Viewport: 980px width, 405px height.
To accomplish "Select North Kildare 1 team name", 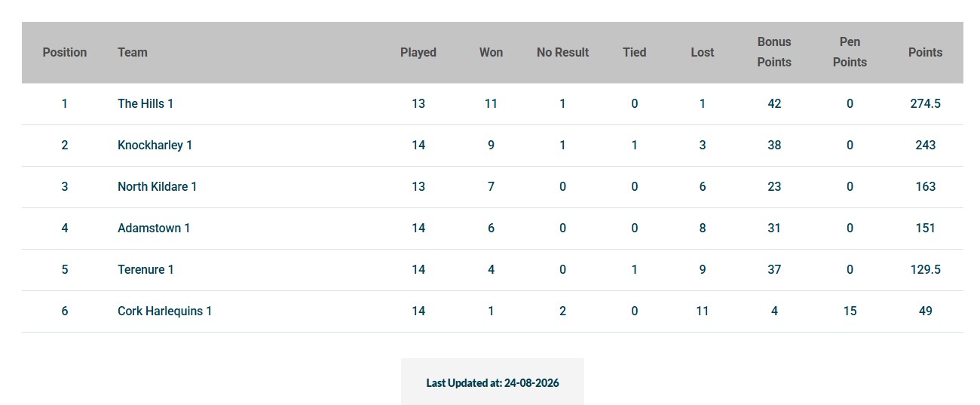I will 157,187.
